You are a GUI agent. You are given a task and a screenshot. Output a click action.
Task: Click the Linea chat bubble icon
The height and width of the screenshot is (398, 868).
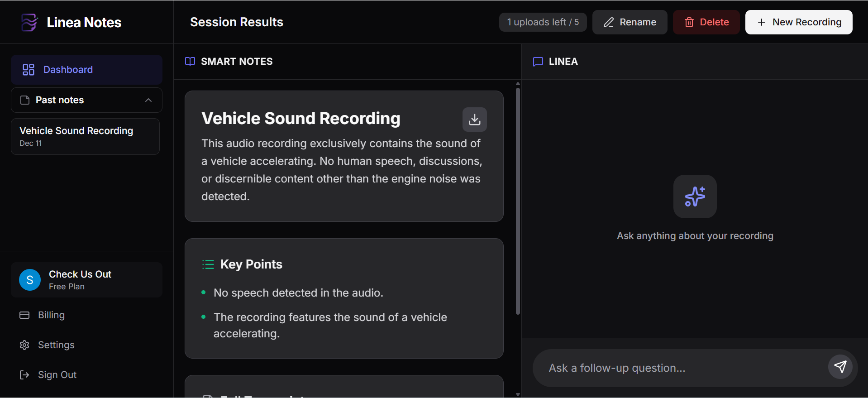point(538,62)
